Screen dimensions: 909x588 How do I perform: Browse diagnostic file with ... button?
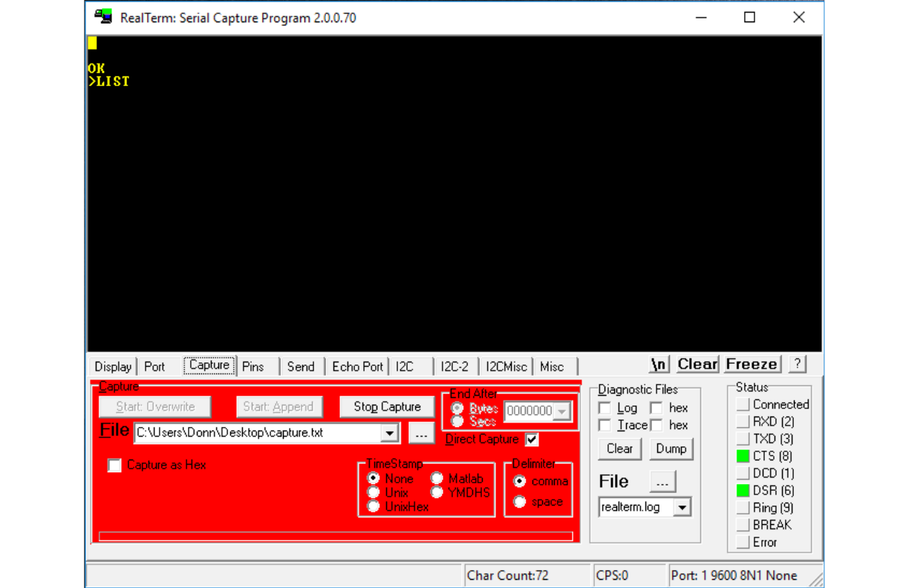[662, 482]
